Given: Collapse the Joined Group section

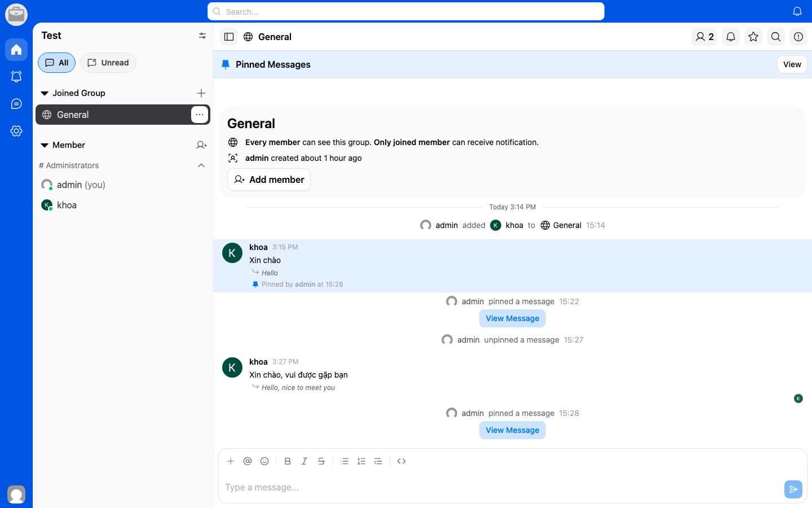Looking at the screenshot, I should pyautogui.click(x=45, y=93).
